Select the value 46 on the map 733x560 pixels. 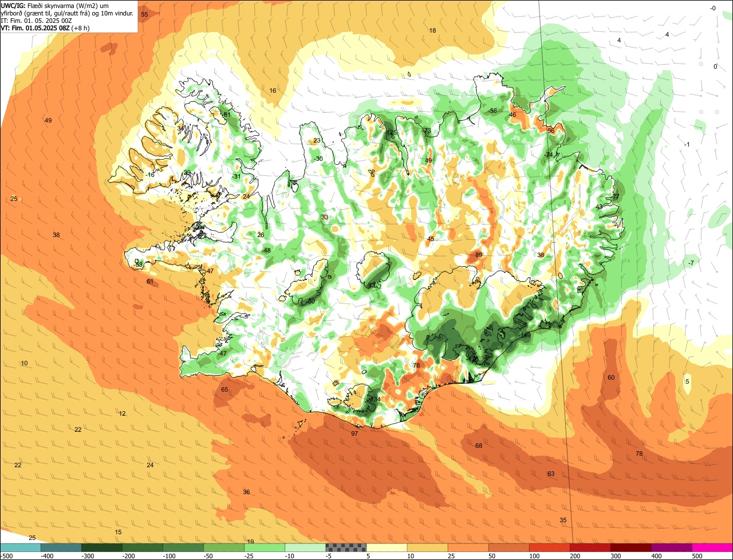(x=513, y=115)
